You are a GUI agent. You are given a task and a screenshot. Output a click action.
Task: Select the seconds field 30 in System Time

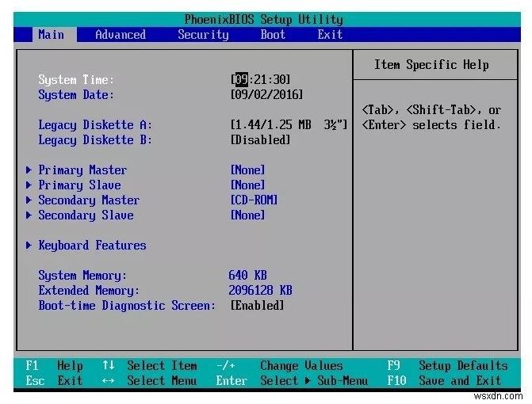click(279, 79)
